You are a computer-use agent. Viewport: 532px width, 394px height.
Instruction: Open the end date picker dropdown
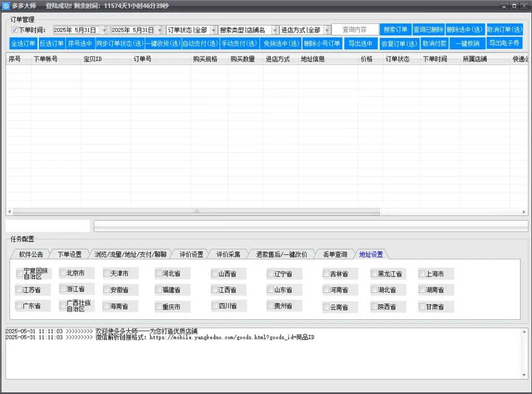161,30
